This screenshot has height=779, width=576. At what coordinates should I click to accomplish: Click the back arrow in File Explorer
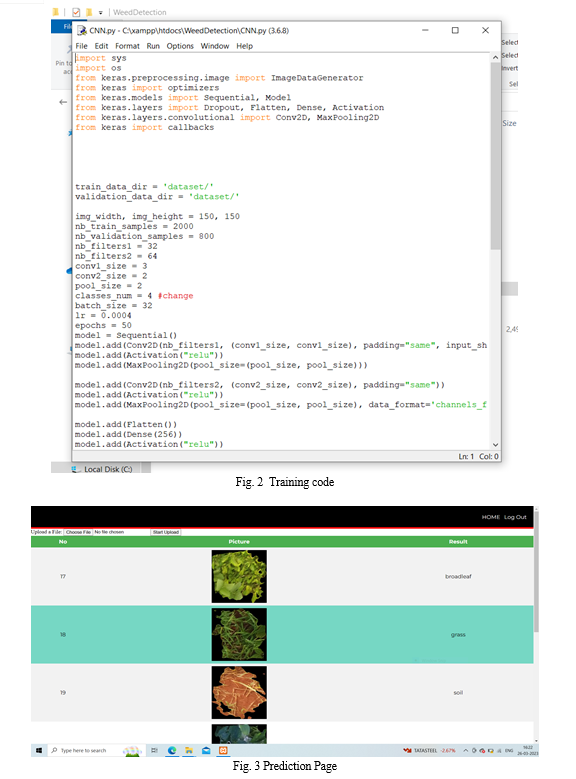pos(63,102)
